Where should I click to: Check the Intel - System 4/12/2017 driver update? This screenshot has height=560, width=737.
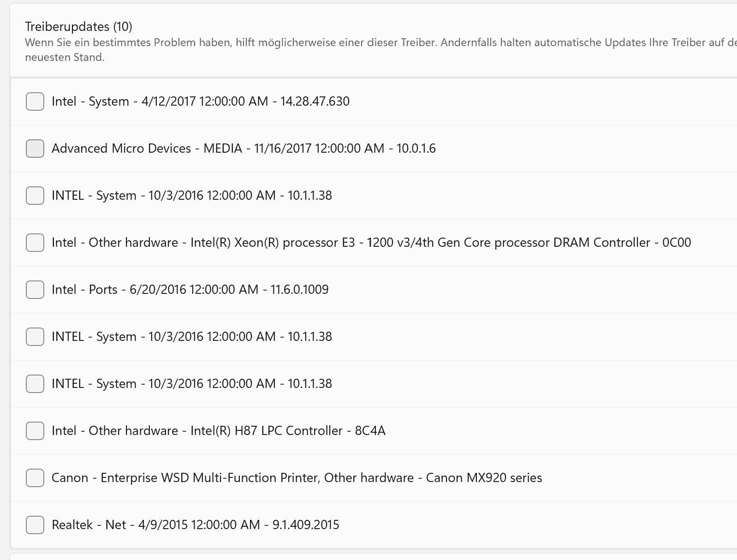pos(35,101)
